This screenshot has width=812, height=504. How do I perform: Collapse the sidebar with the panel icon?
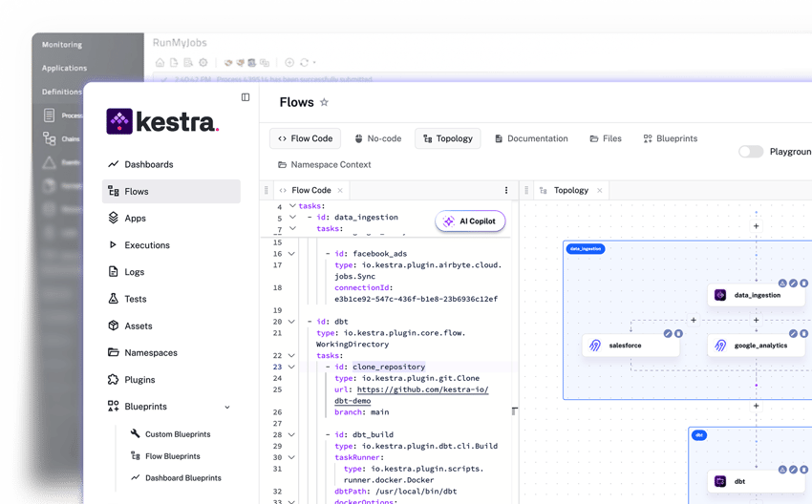pyautogui.click(x=246, y=97)
